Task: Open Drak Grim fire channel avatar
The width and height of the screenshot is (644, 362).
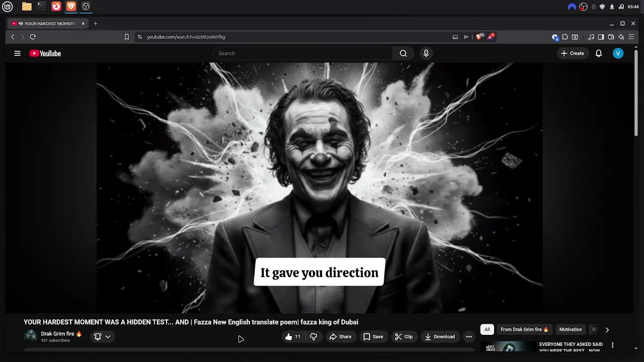Action: pyautogui.click(x=30, y=336)
